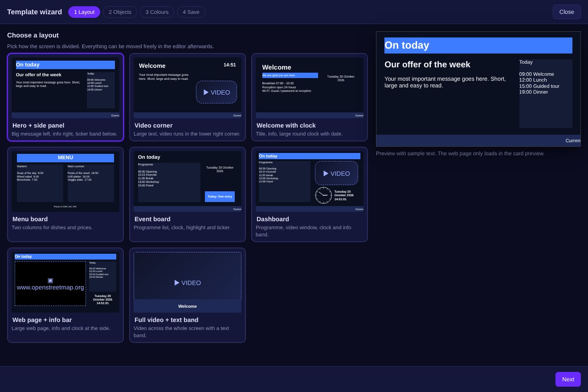Click the web page icon above openstreetmap.org

(50, 281)
